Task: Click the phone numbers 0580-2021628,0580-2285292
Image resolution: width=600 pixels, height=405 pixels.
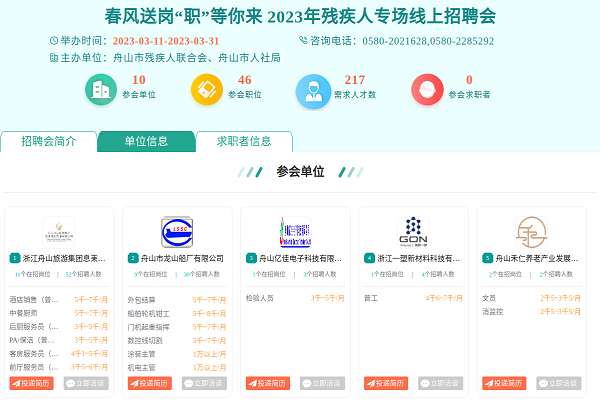Action: click(428, 41)
